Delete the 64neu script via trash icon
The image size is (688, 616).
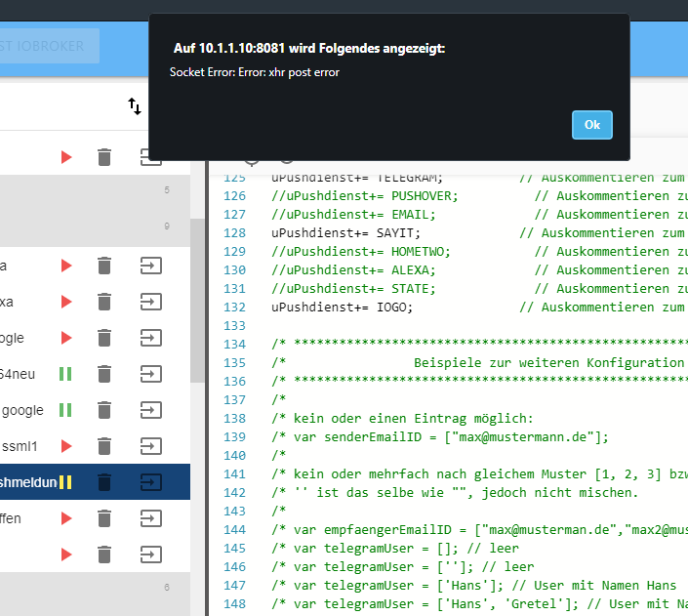104,374
